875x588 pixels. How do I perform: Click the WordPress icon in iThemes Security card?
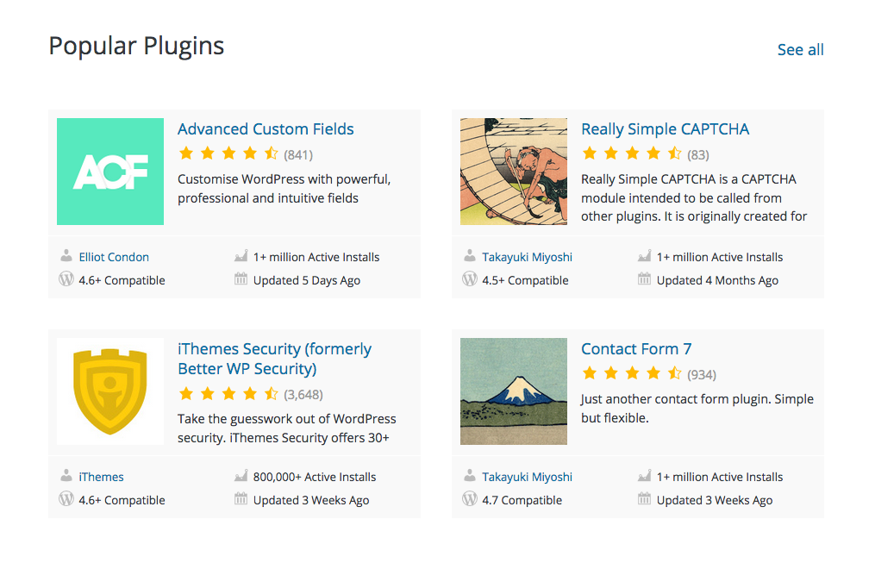pyautogui.click(x=66, y=498)
